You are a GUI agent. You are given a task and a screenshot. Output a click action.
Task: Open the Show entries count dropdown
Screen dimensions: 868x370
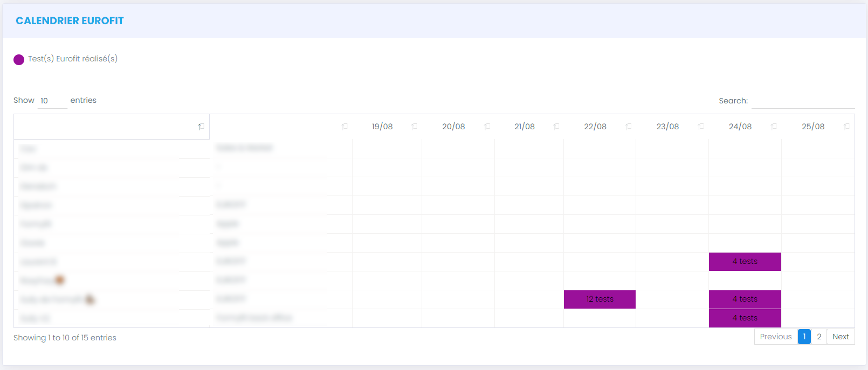coord(52,101)
